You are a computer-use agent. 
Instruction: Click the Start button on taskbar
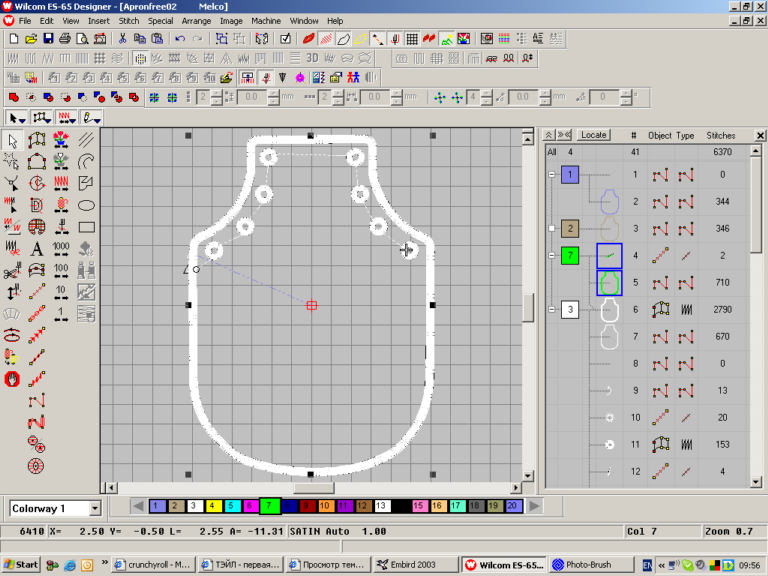click(x=21, y=565)
